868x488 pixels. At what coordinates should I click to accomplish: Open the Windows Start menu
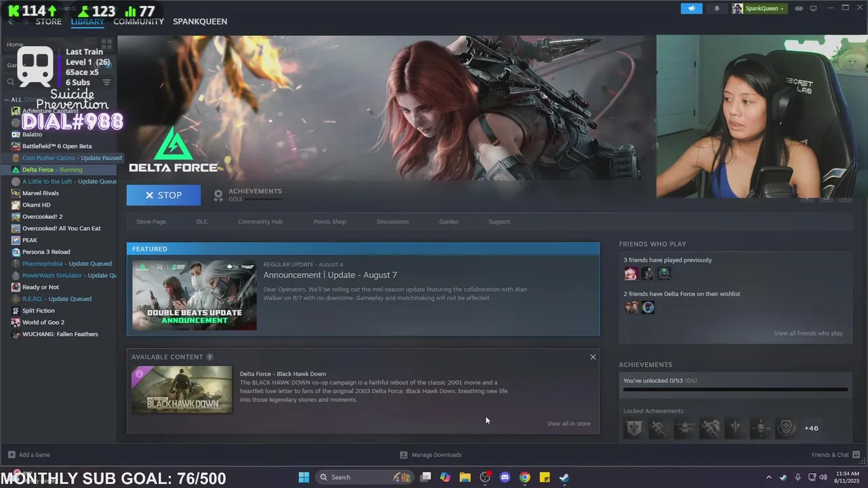point(304,477)
